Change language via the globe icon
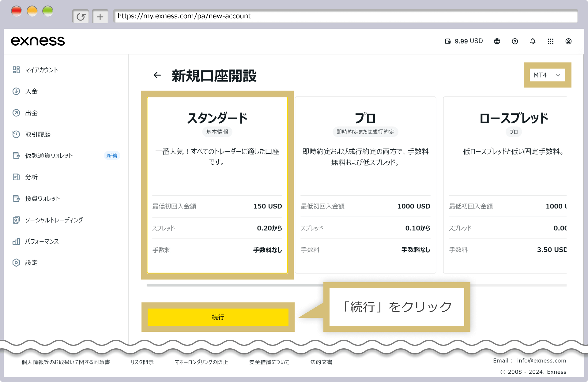Viewport: 588px width, 382px height. (x=497, y=41)
